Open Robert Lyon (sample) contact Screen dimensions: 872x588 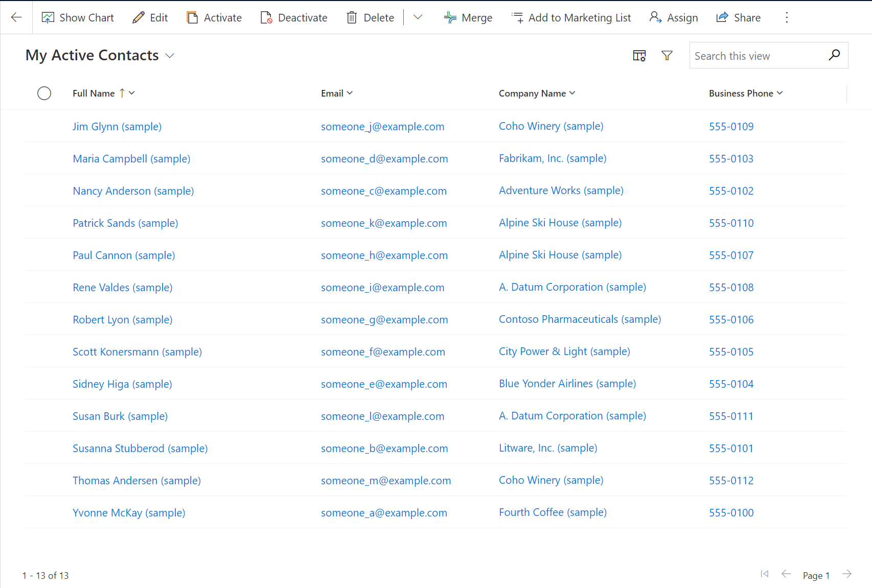pyautogui.click(x=123, y=319)
